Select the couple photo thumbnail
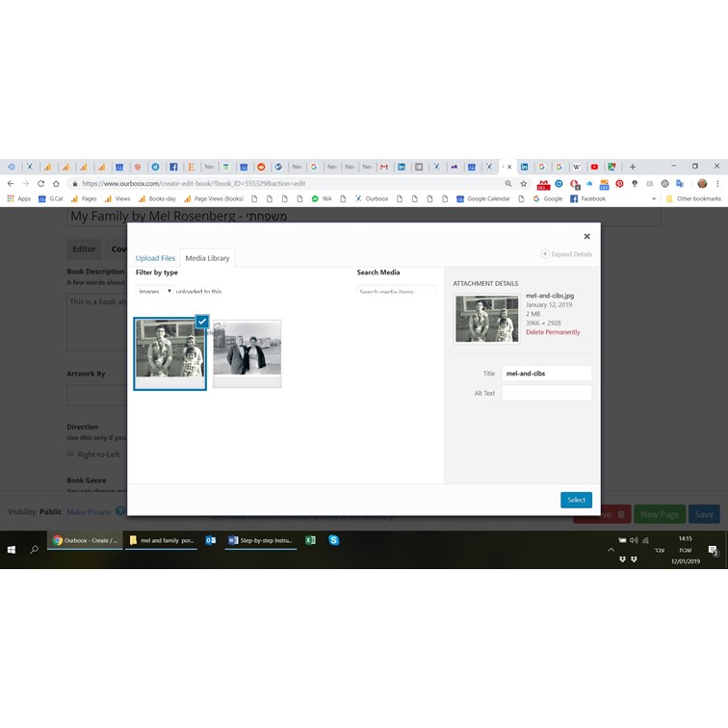 coord(247,353)
